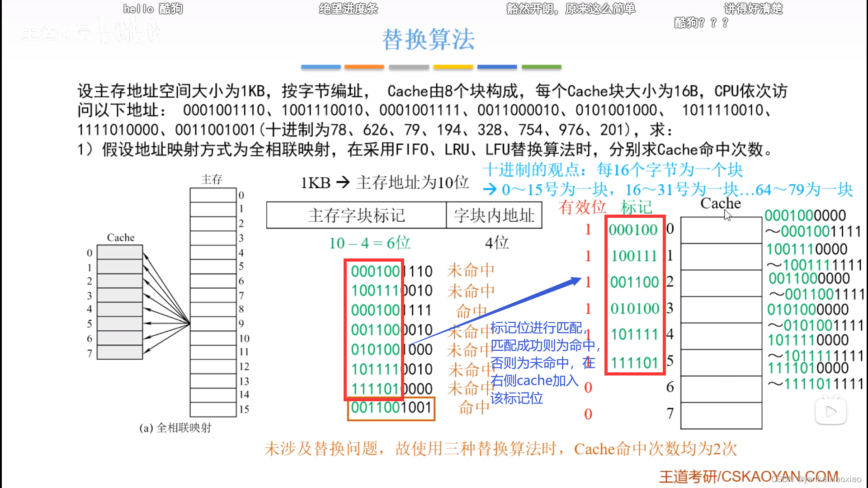The image size is (868, 488).
Task: Click tag value 111101 in the Cache table
Action: tap(634, 362)
